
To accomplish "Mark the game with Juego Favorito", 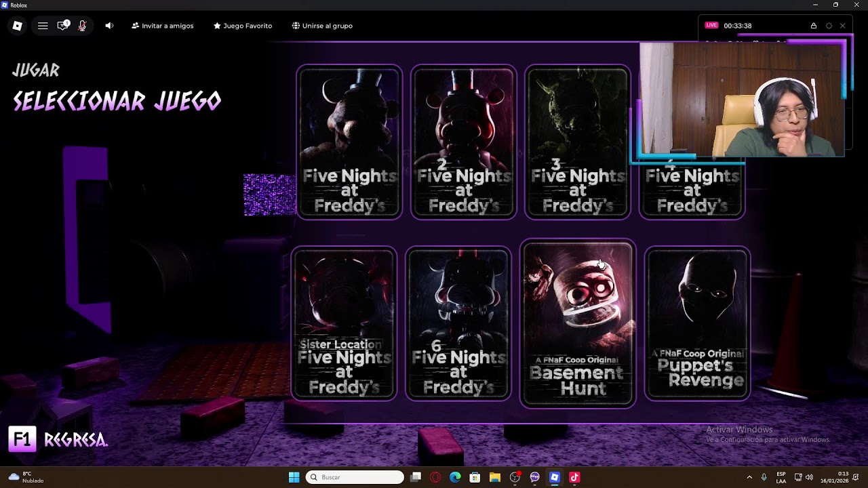I will tap(243, 26).
